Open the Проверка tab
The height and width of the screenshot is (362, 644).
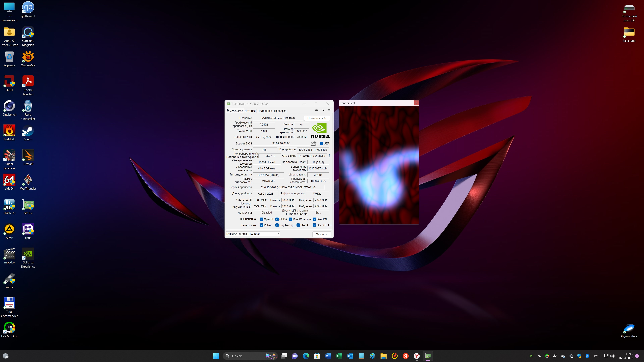point(280,111)
